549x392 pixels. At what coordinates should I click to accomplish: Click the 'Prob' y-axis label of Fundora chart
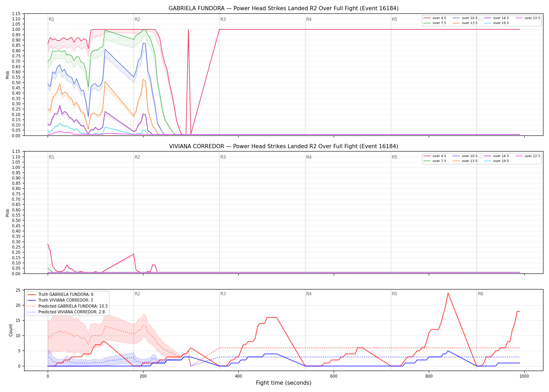(x=8, y=75)
